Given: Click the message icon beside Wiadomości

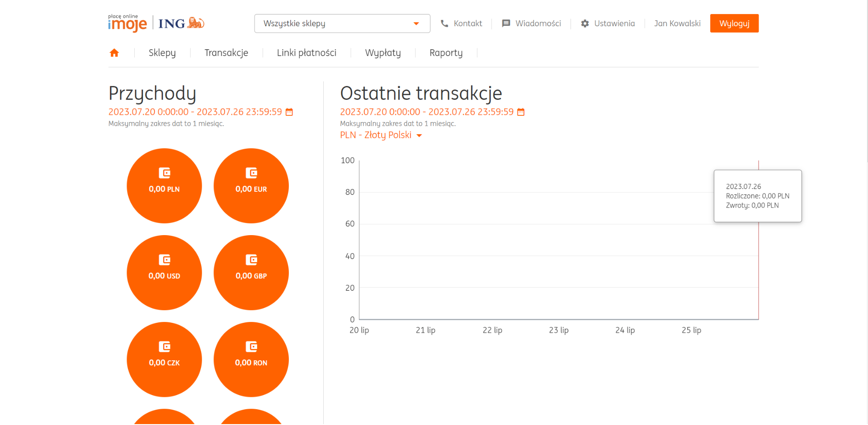Looking at the screenshot, I should (506, 24).
